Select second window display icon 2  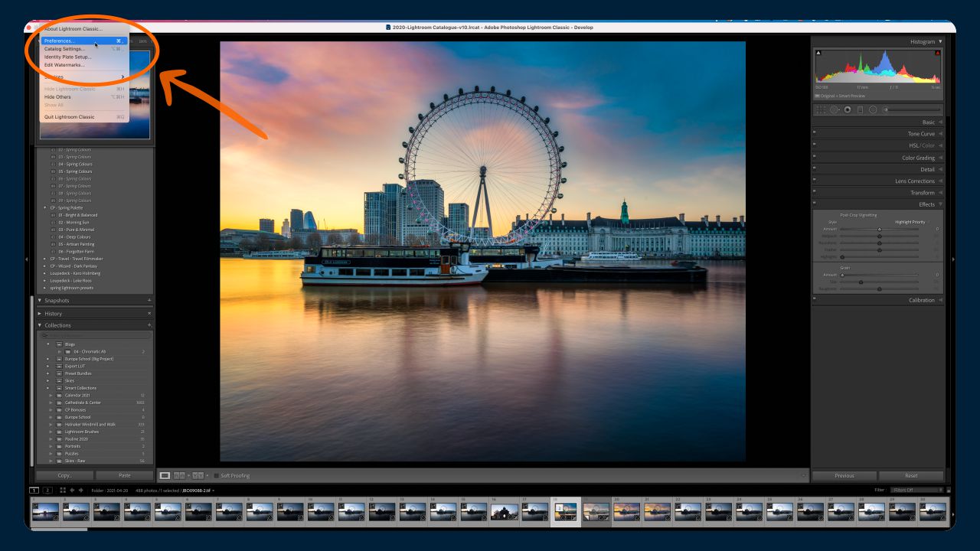pyautogui.click(x=47, y=490)
